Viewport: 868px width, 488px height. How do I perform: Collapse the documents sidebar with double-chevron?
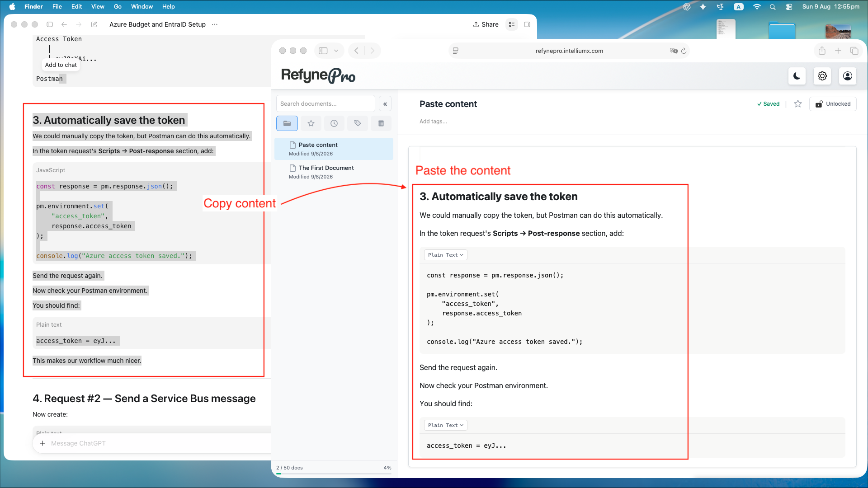coord(385,104)
